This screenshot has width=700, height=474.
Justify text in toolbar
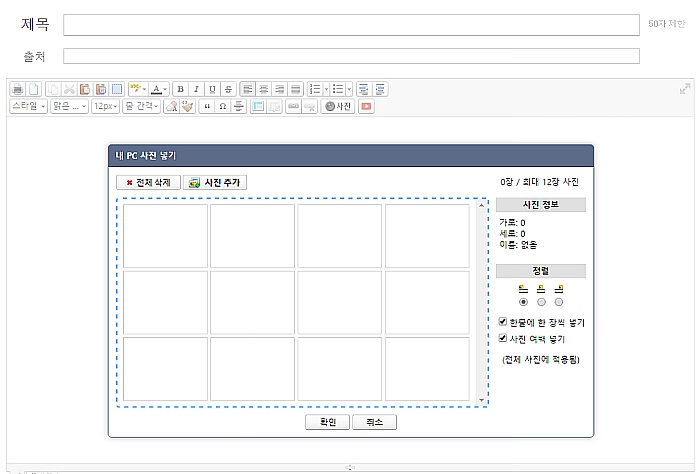(296, 89)
